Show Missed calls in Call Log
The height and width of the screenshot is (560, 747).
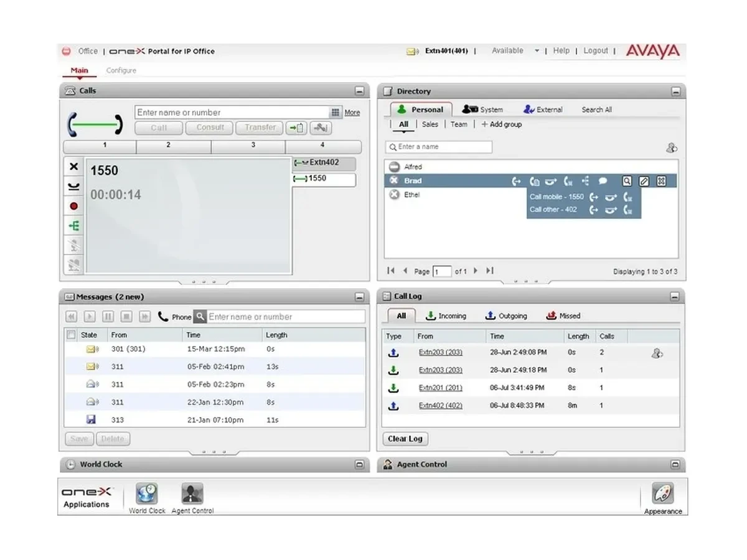pyautogui.click(x=563, y=316)
